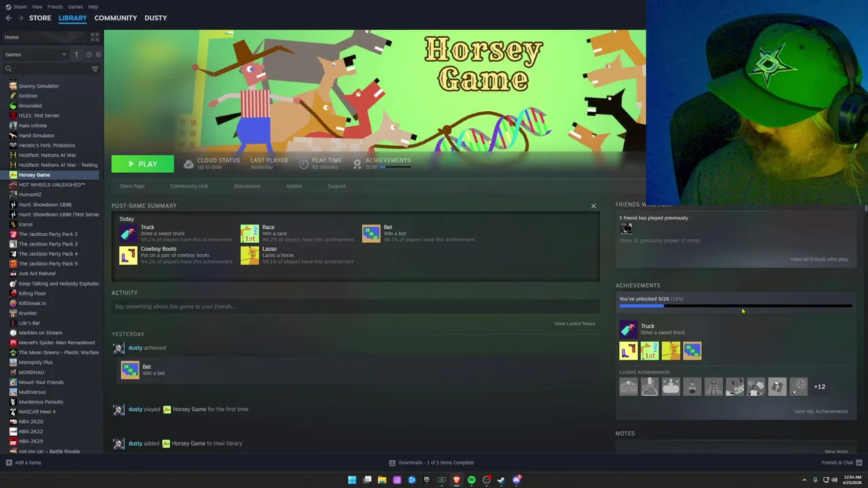Open View all friends who play
The image size is (868, 488).
[x=818, y=259]
